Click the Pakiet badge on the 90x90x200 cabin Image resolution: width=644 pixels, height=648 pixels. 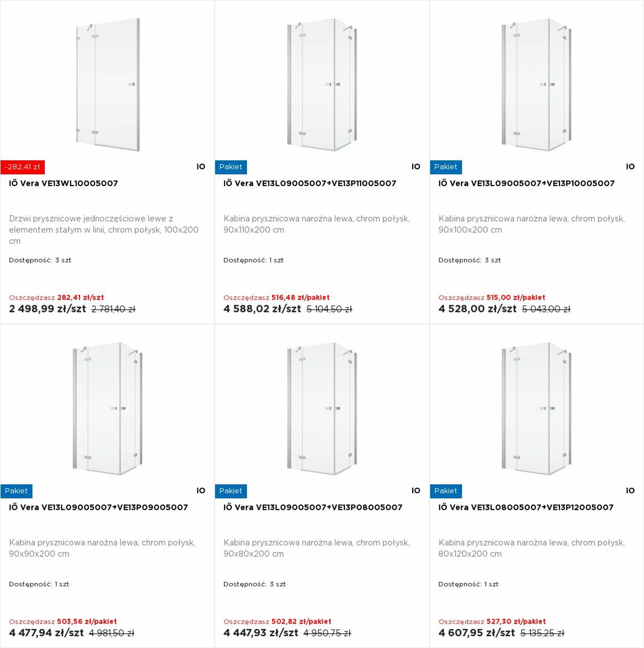[x=16, y=491]
